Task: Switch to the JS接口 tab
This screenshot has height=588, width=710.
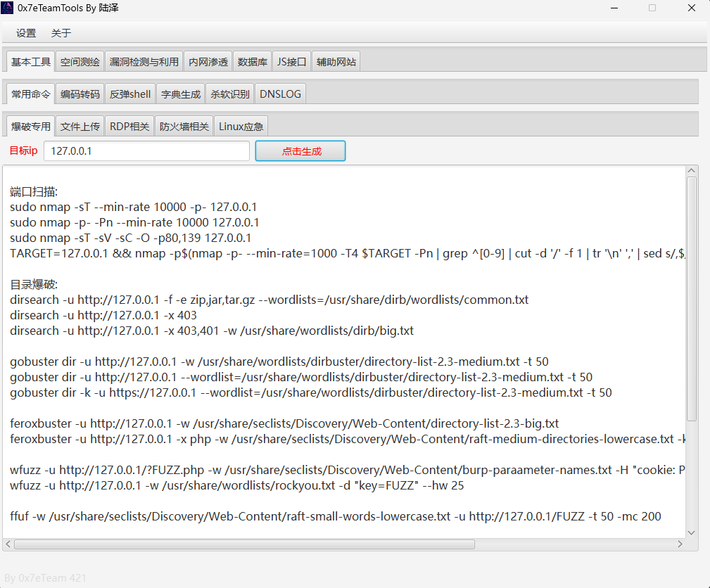Action: pos(291,62)
